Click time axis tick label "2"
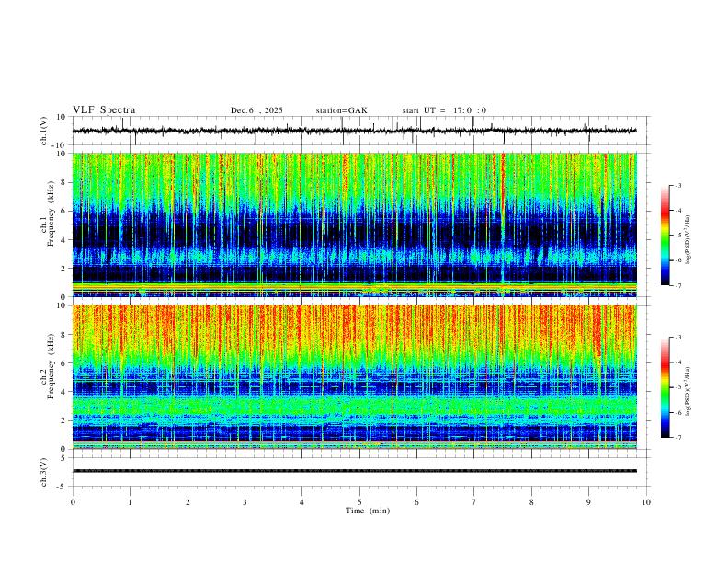The image size is (728, 563). coord(188,502)
